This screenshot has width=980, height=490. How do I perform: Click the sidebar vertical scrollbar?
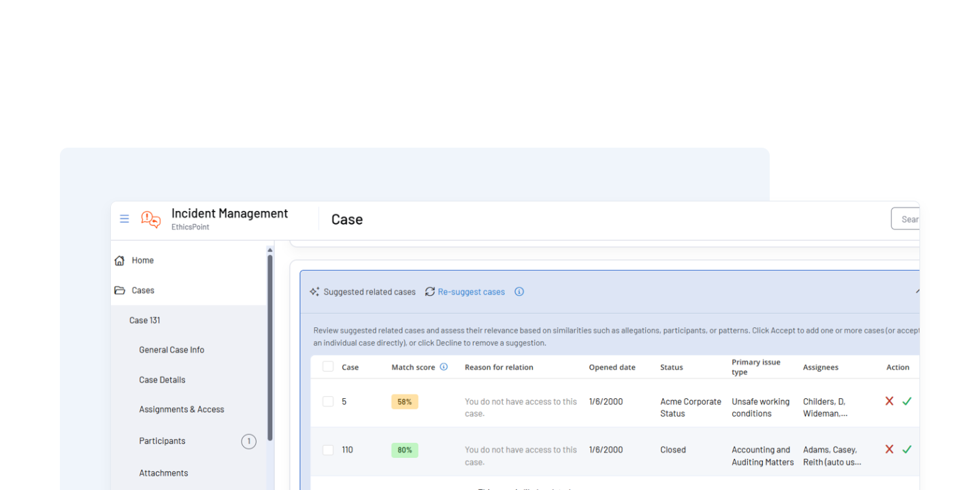[x=269, y=347]
